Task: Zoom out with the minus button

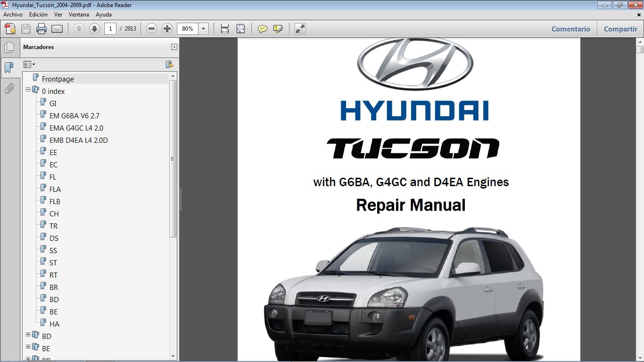Action: (x=151, y=29)
